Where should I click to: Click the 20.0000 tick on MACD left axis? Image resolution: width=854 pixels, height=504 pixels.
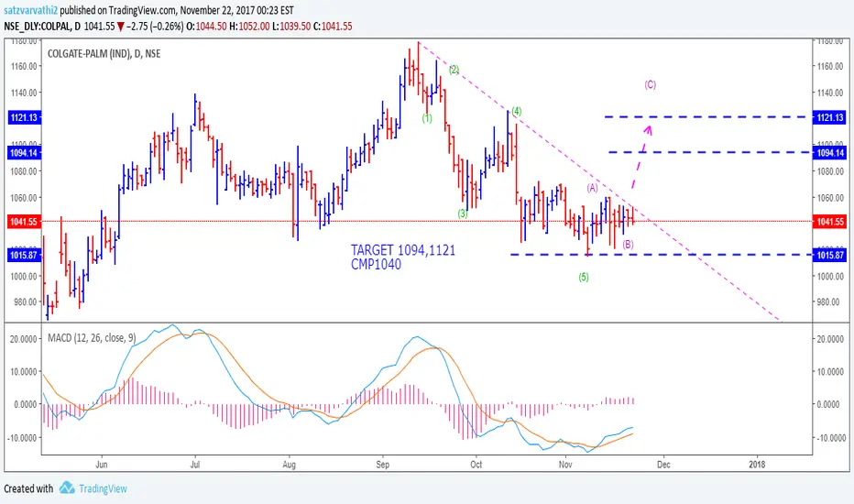24,339
